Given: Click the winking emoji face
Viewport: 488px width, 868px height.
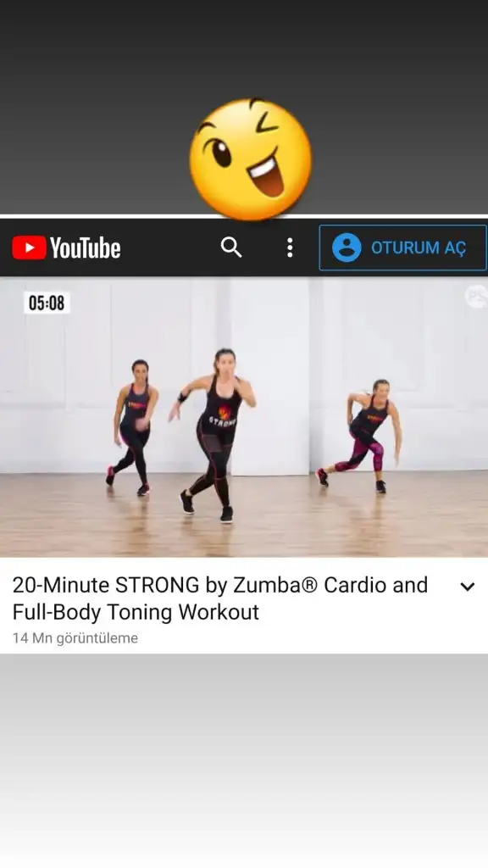Looking at the screenshot, I should 251,159.
